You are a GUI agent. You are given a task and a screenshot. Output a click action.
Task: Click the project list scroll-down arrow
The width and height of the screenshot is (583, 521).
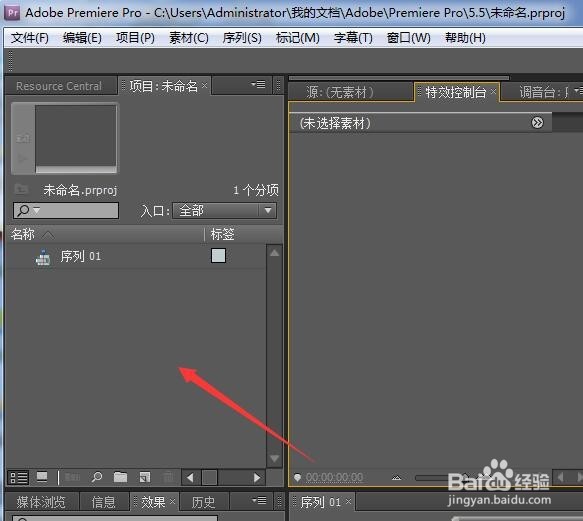[274, 458]
